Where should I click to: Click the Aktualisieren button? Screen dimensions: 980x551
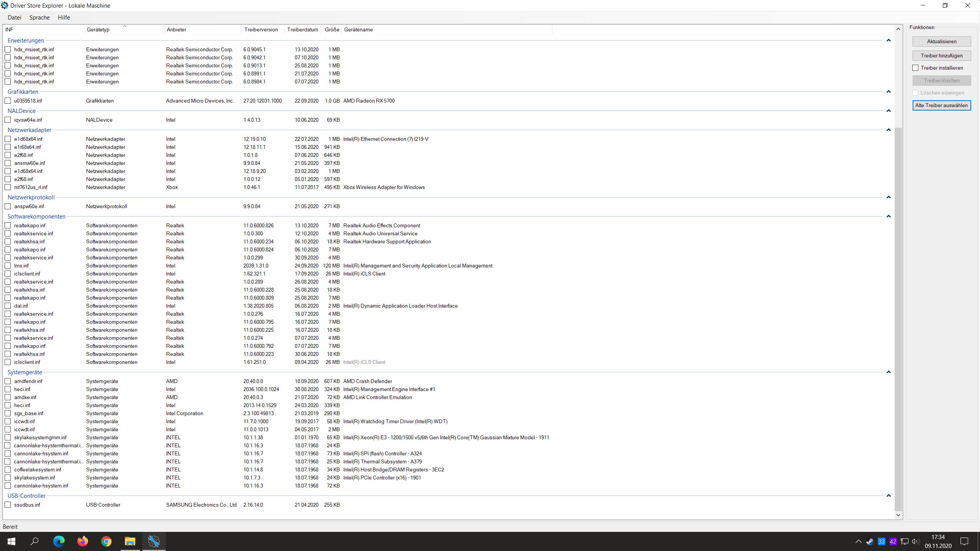click(x=942, y=41)
